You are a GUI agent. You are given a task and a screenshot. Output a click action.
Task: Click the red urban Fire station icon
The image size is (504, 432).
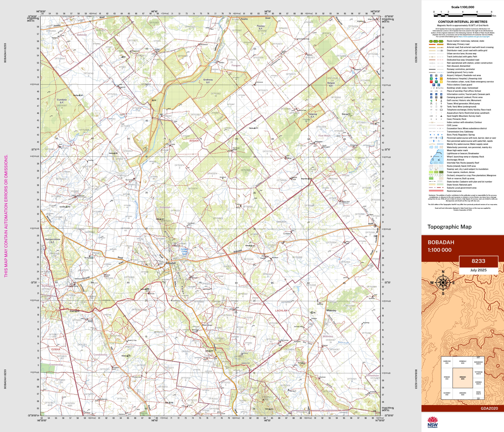[x=431, y=82]
